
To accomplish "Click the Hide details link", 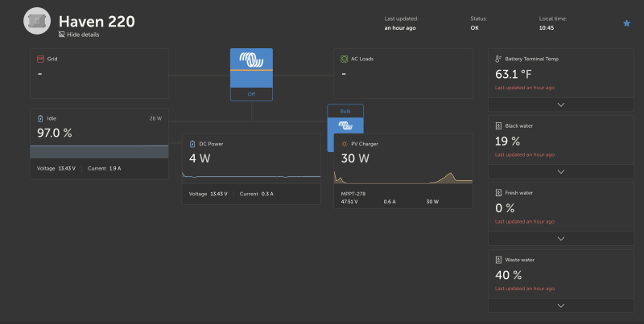I will click(79, 35).
